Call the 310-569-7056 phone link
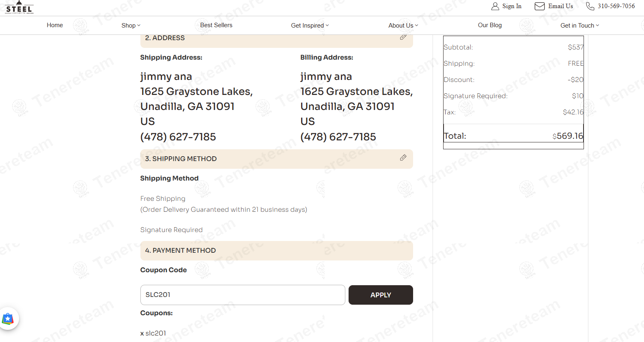The image size is (644, 342). click(616, 6)
